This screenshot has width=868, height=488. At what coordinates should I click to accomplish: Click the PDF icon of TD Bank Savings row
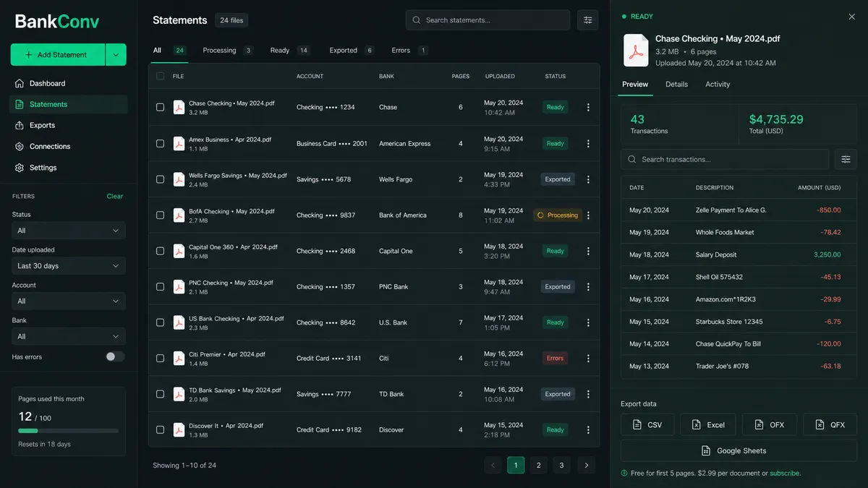coord(179,394)
